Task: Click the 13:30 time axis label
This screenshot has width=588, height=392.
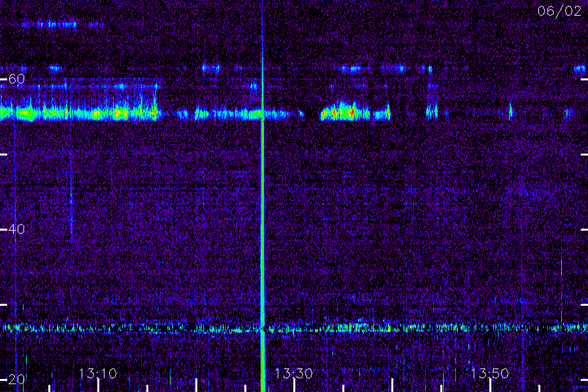Action: click(x=293, y=374)
